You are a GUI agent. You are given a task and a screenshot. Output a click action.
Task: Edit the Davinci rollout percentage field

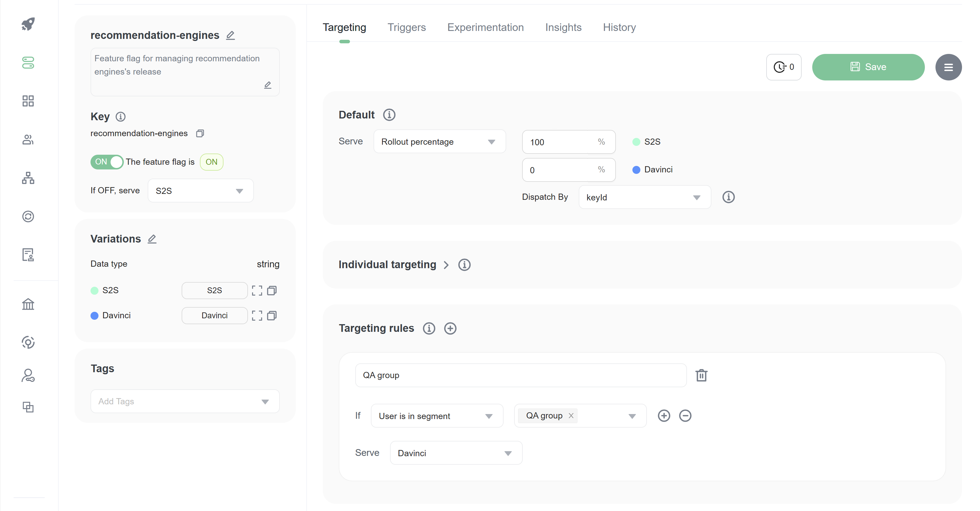(x=568, y=169)
